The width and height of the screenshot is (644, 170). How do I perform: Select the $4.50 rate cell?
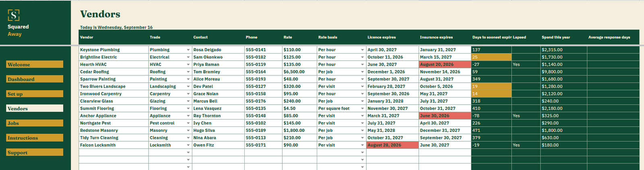[x=299, y=108]
